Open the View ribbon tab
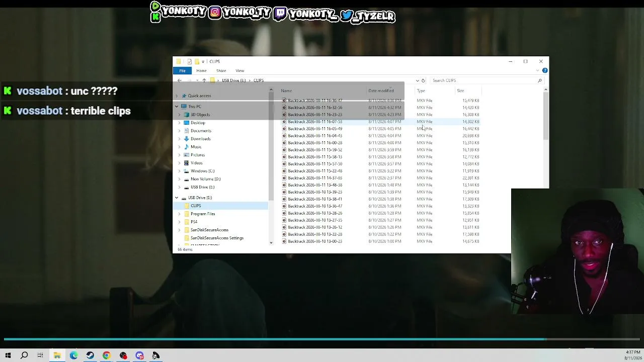This screenshot has width=644, height=362. (x=240, y=70)
